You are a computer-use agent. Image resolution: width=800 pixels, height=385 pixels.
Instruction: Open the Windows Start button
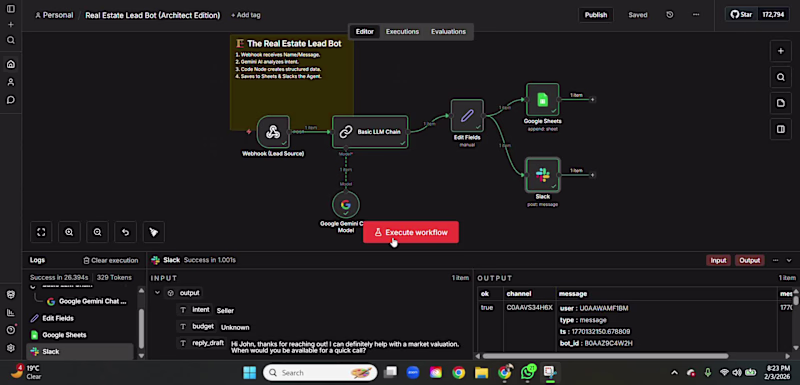[249, 373]
